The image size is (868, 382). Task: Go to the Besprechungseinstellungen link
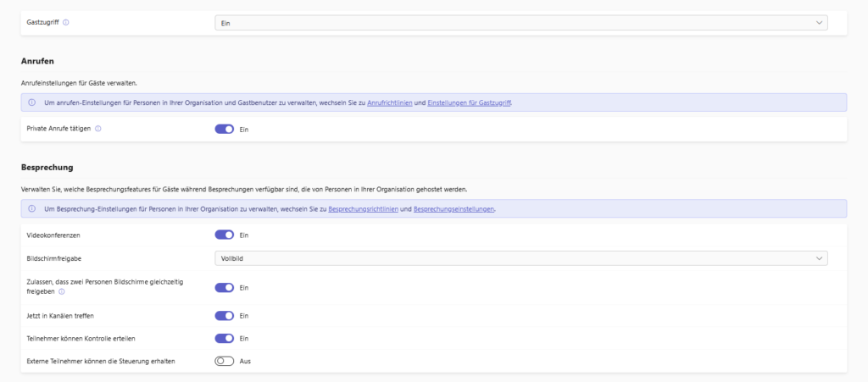tap(453, 208)
